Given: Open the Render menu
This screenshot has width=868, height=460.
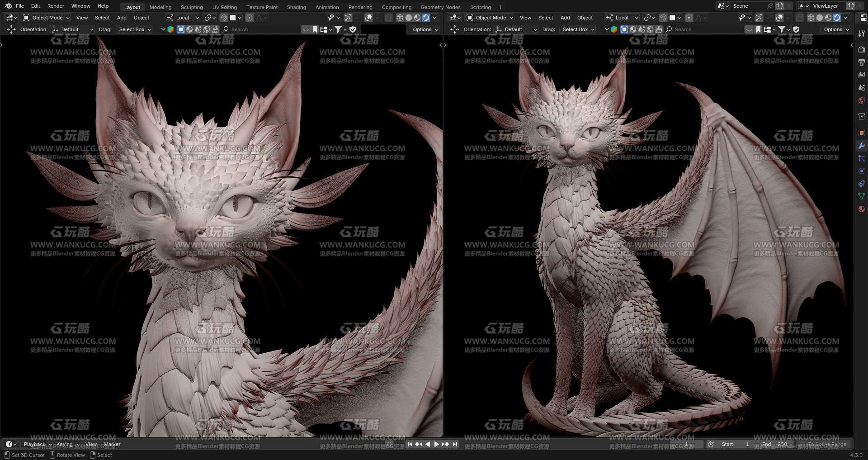Looking at the screenshot, I should pos(56,6).
